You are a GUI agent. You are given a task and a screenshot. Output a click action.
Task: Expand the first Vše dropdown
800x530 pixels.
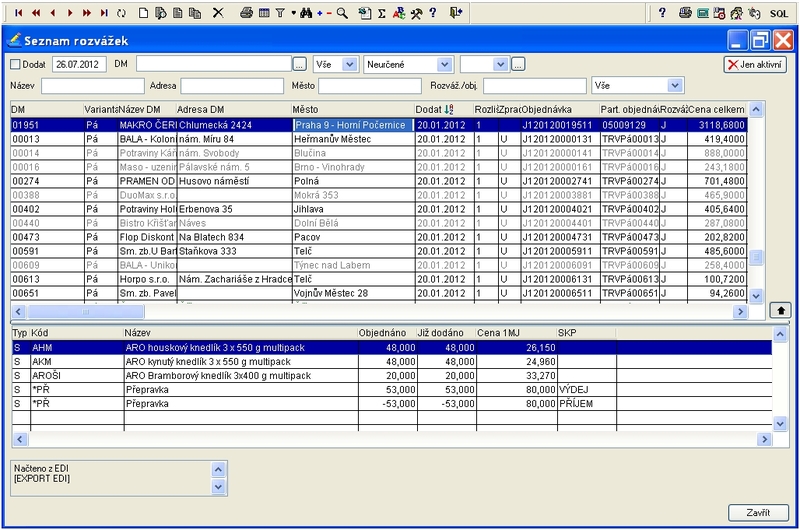click(348, 64)
